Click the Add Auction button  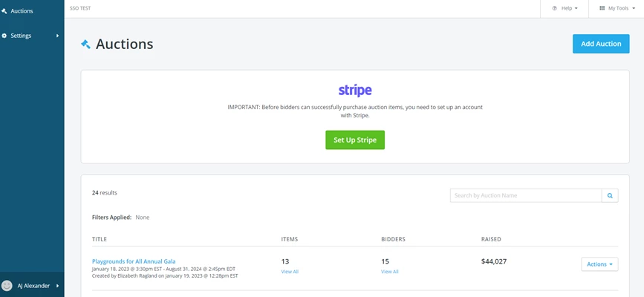click(601, 44)
